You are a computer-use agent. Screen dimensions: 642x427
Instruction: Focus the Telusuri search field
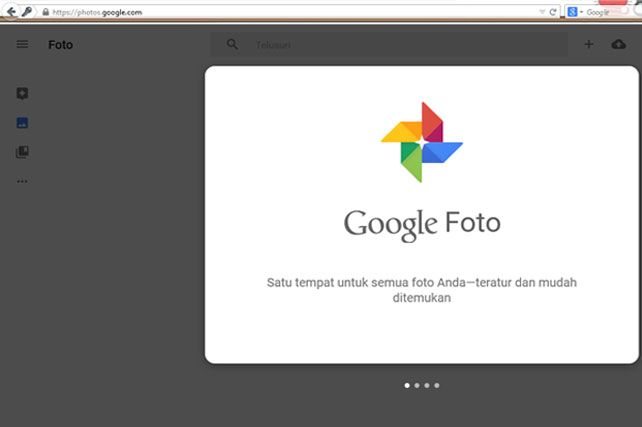[389, 45]
